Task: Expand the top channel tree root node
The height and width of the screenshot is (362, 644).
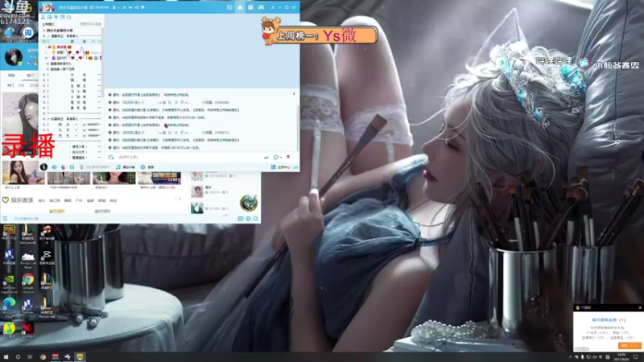Action: (x=43, y=31)
